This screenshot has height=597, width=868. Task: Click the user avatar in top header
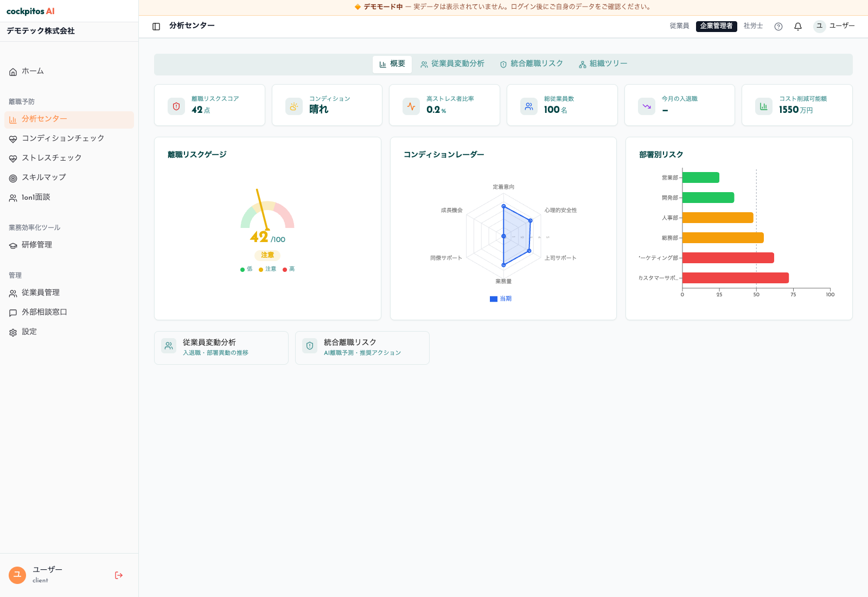coord(820,26)
